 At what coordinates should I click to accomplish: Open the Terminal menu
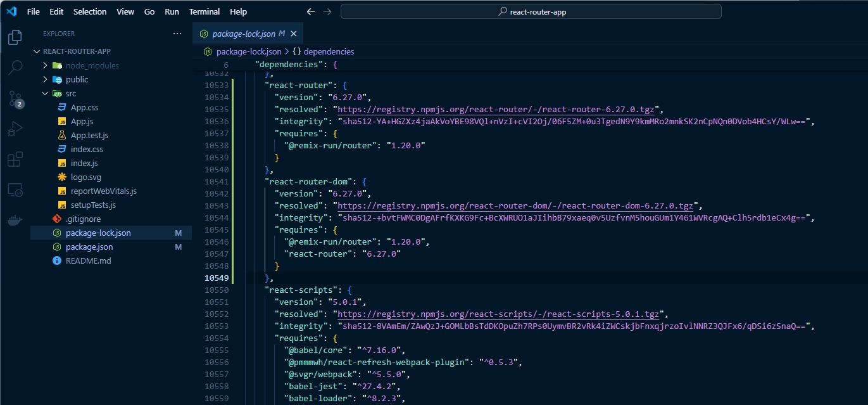tap(204, 11)
